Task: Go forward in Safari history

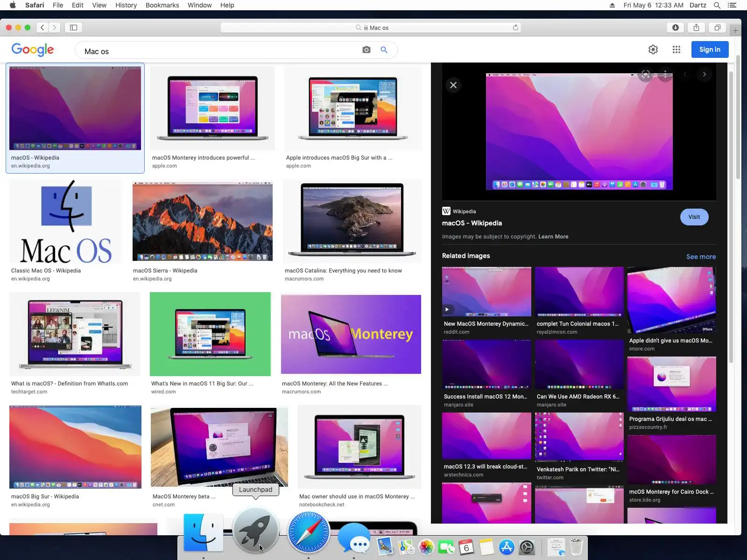Action: 54,28
